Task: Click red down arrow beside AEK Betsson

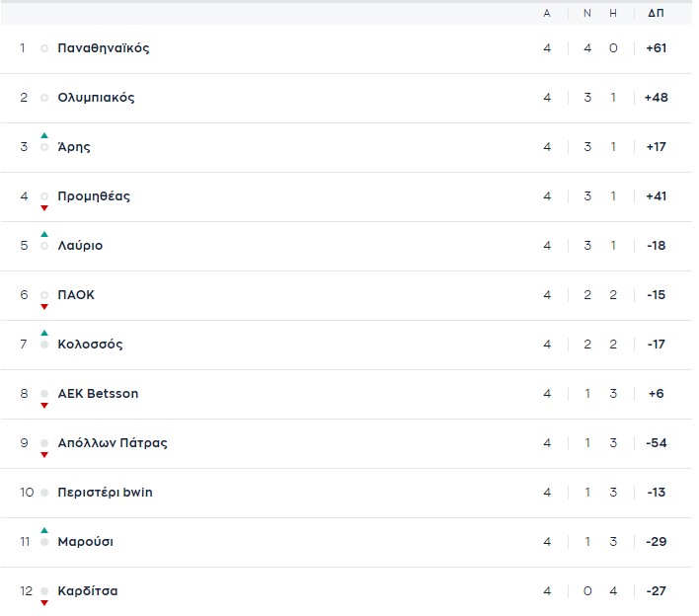Action: [44, 406]
